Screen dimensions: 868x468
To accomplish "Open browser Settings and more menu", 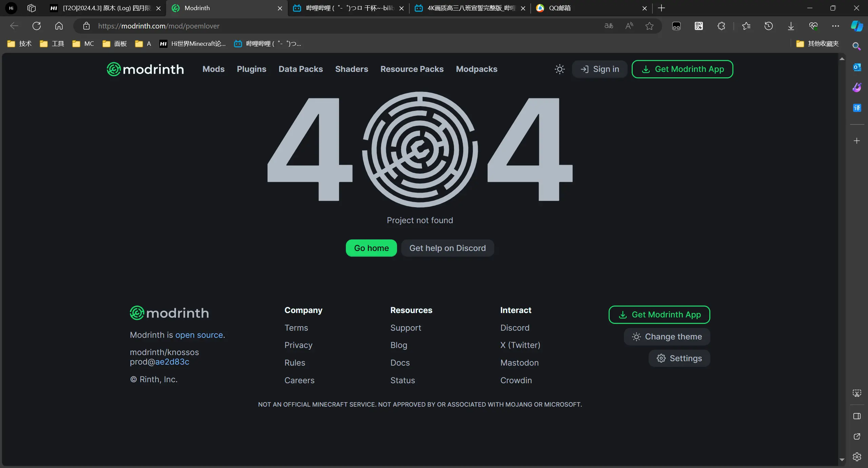I will click(835, 26).
